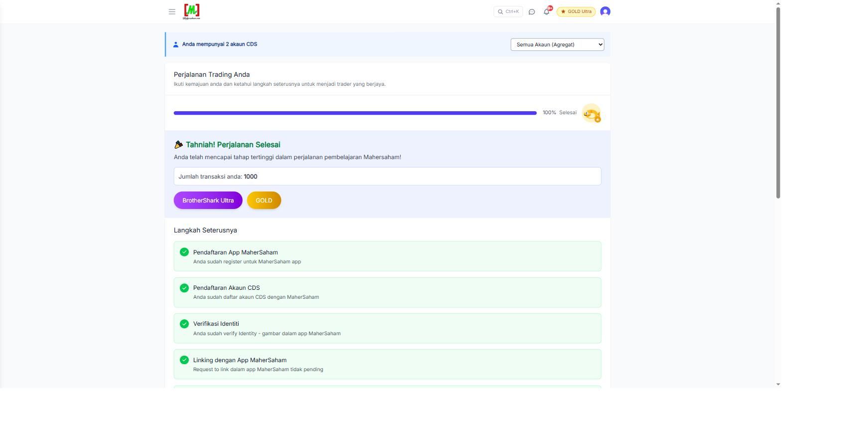Click the Jumlah transaksi anda: 1000 field

(387, 177)
